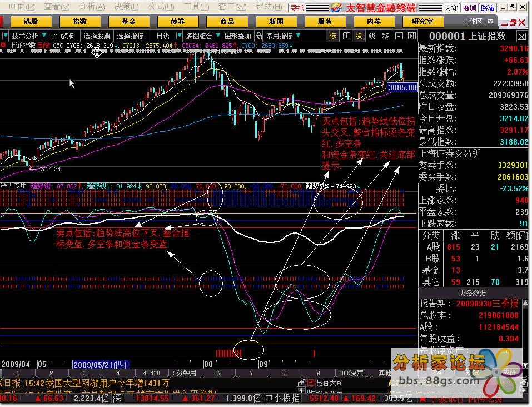The width and height of the screenshot is (532, 407).
Task: Select the 4IN1B tab
Action: point(151,373)
